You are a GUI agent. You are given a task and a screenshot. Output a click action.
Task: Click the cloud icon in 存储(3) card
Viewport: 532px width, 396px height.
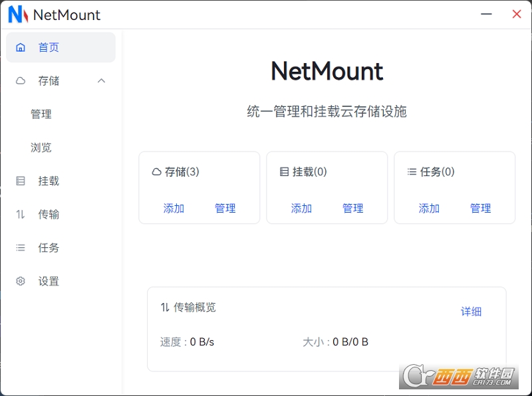pos(156,172)
